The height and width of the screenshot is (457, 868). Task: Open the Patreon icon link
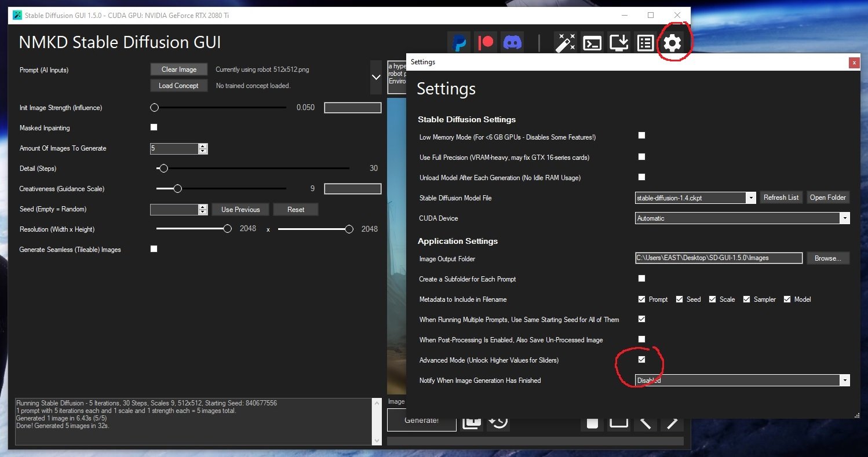486,43
